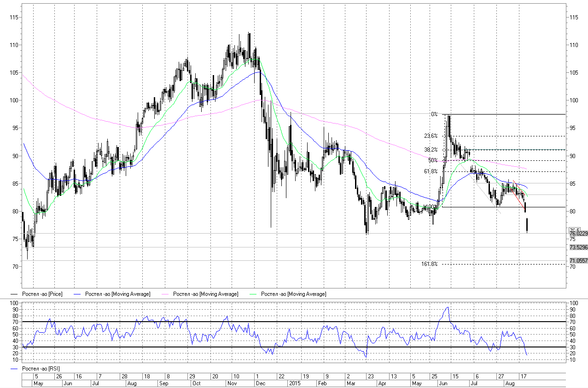The width and height of the screenshot is (588, 388).
Task: Click the 38.2% Fibonacci retracement label
Action: (431, 150)
